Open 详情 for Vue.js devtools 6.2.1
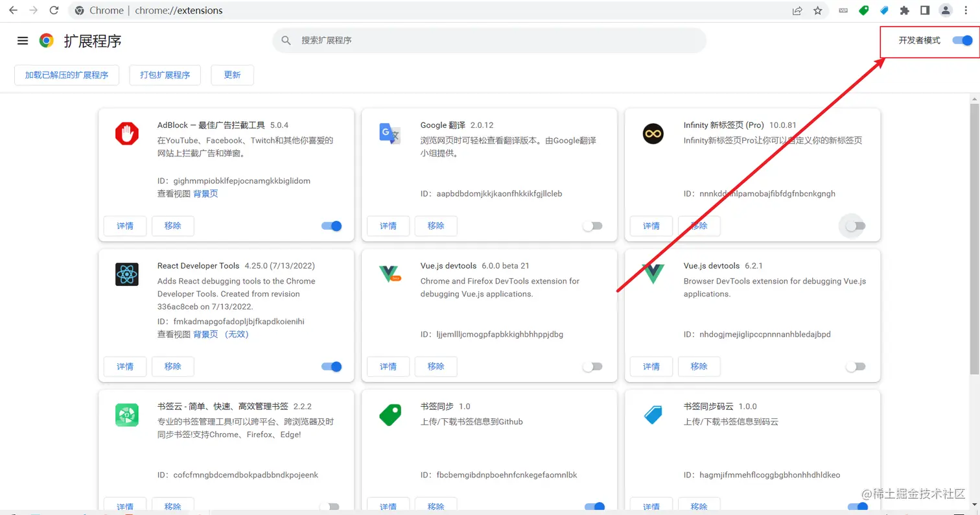 [651, 366]
